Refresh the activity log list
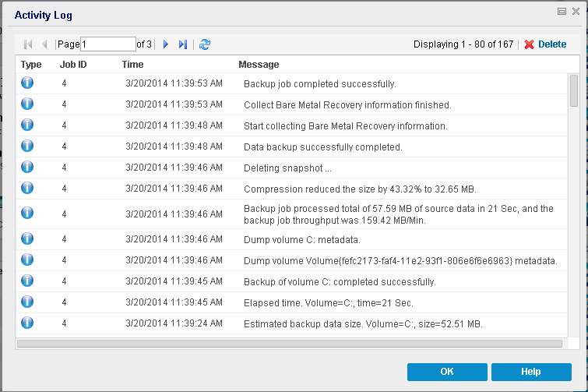Screen dimensions: 588x392 205,44
